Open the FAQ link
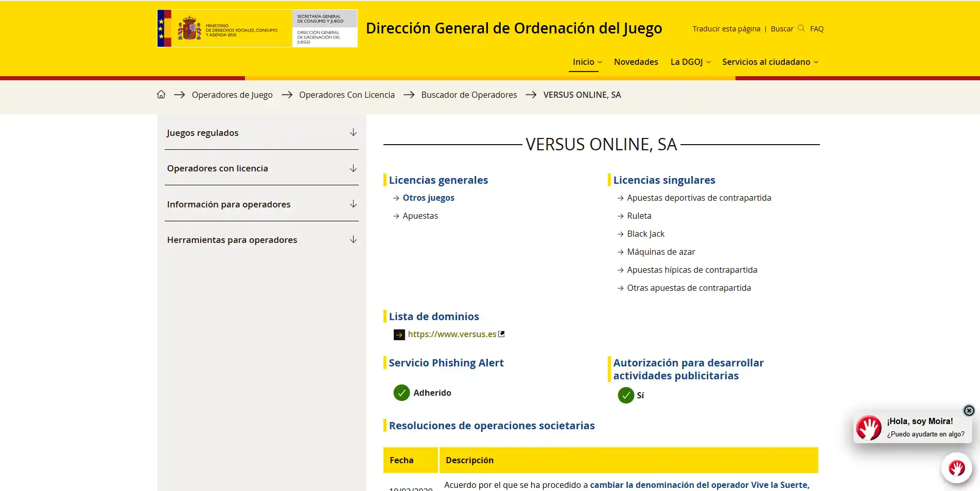The height and width of the screenshot is (491, 980). (816, 29)
